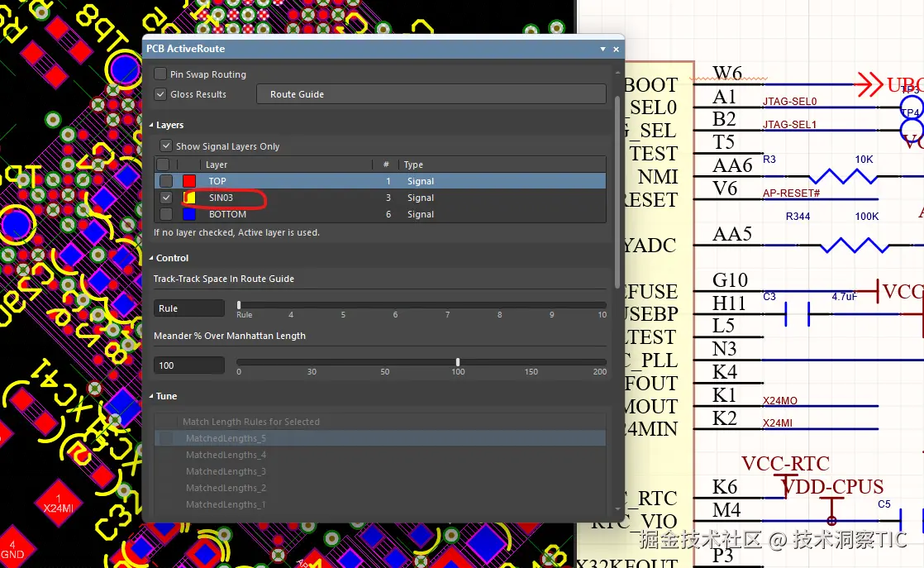
Task: Click the X24MO net label in schematic
Action: (x=779, y=401)
